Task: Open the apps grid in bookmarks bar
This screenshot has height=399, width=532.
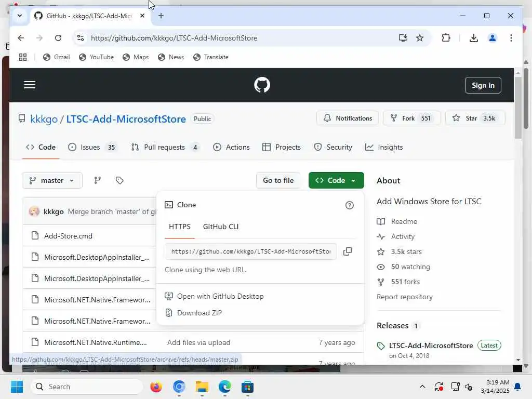Action: (23, 57)
